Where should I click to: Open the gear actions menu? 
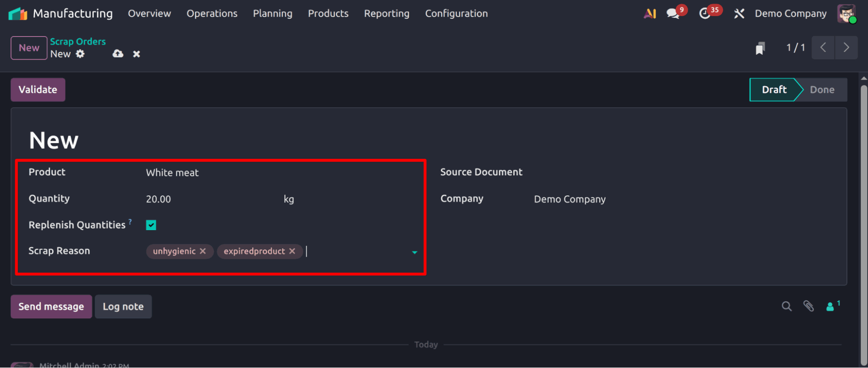tap(80, 54)
